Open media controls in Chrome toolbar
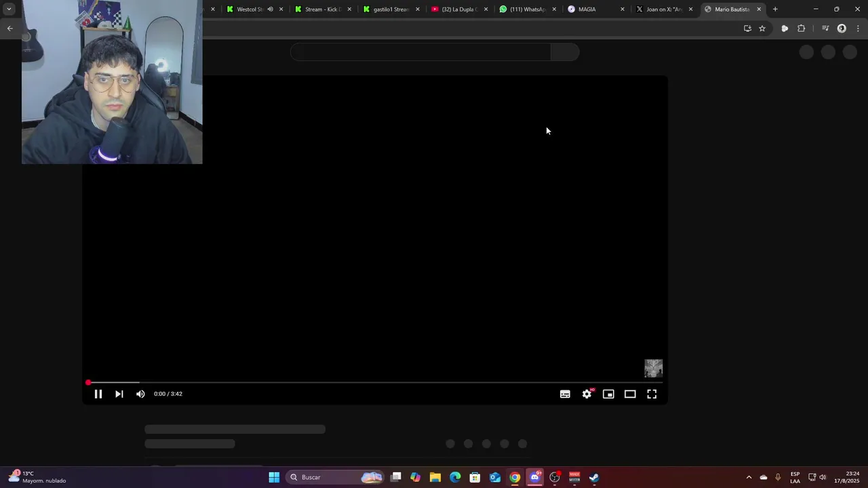The width and height of the screenshot is (868, 488). click(x=825, y=28)
